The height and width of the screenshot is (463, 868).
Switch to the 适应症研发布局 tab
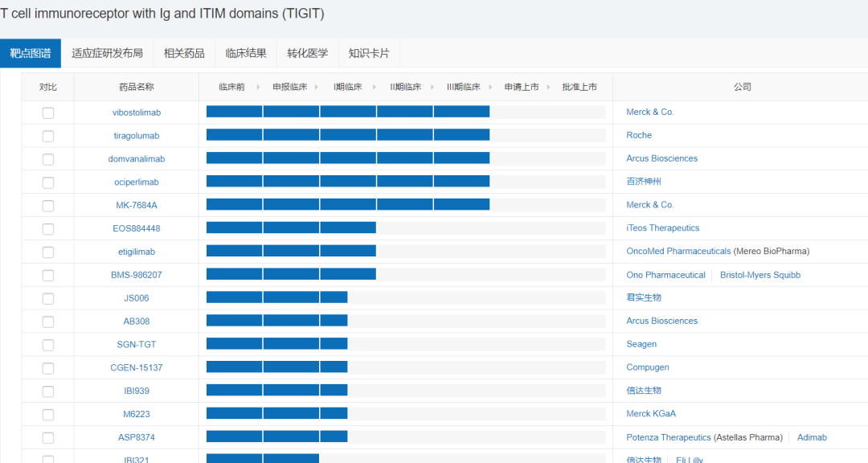pyautogui.click(x=107, y=54)
